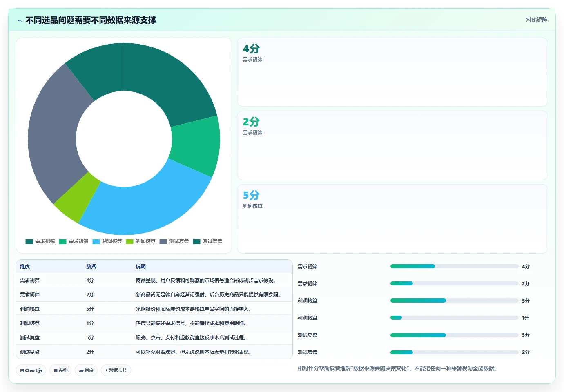The height and width of the screenshot is (392, 564).
Task: Click the lime green donut segment
Action: pyautogui.click(x=78, y=198)
